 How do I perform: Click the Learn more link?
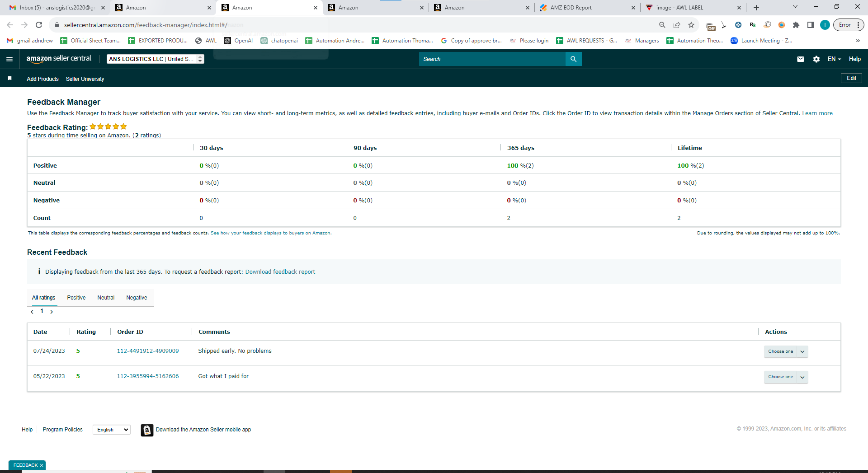[817, 113]
